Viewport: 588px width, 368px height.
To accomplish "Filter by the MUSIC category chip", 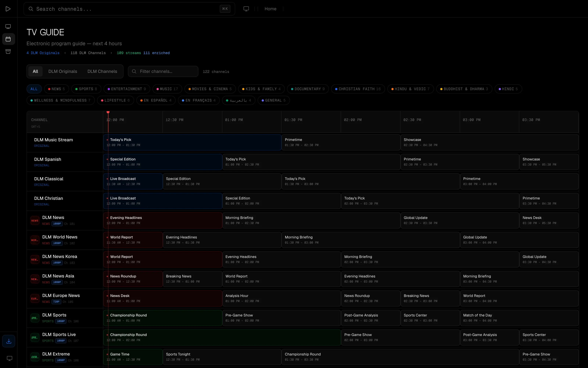I will point(167,89).
